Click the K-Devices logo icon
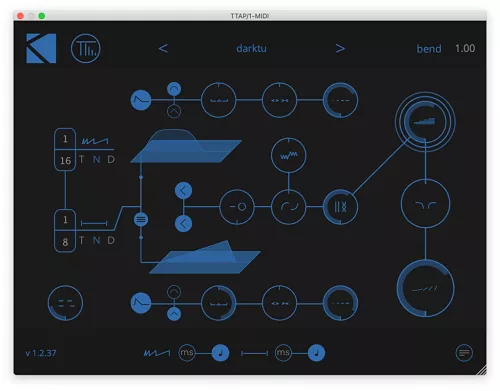Viewport: 500px width, 391px height. click(41, 48)
